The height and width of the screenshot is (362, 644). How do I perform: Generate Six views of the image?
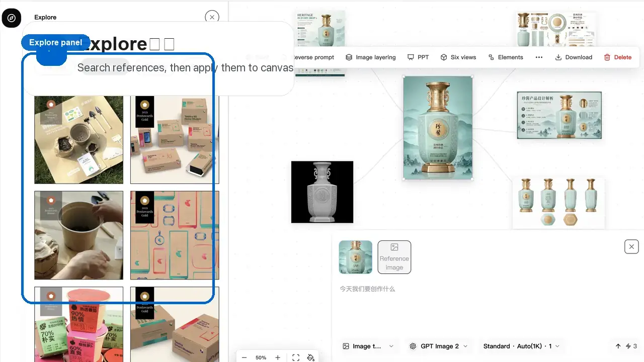click(458, 57)
